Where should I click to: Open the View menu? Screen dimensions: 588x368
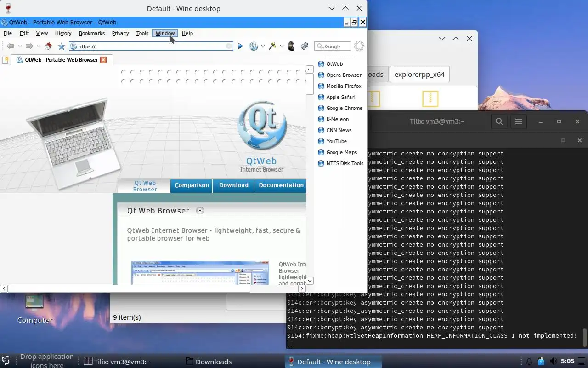[x=42, y=33]
